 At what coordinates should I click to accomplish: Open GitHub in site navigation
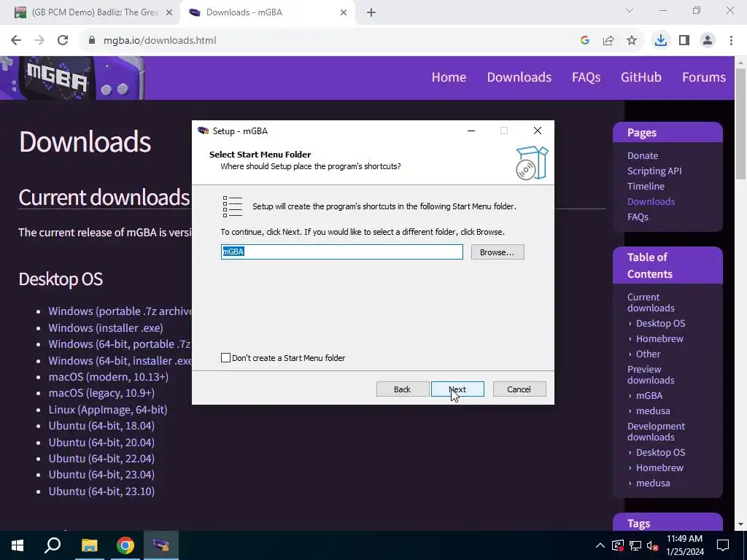point(640,77)
